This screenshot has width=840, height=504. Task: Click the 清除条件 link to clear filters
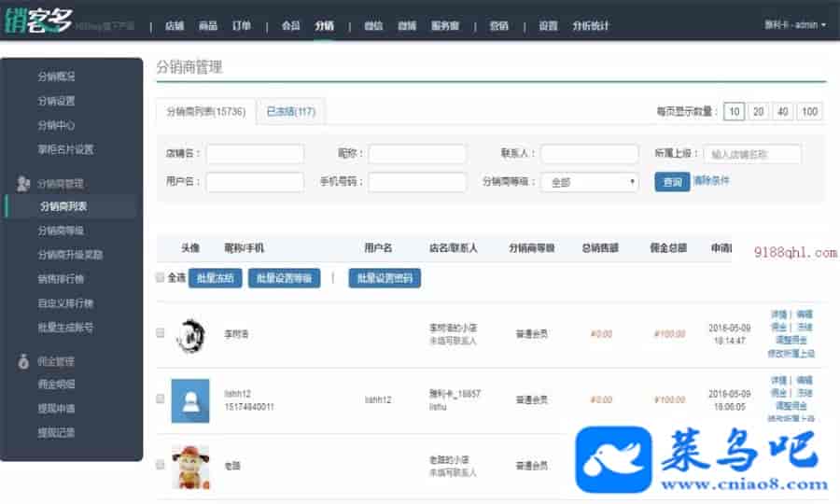click(x=711, y=180)
